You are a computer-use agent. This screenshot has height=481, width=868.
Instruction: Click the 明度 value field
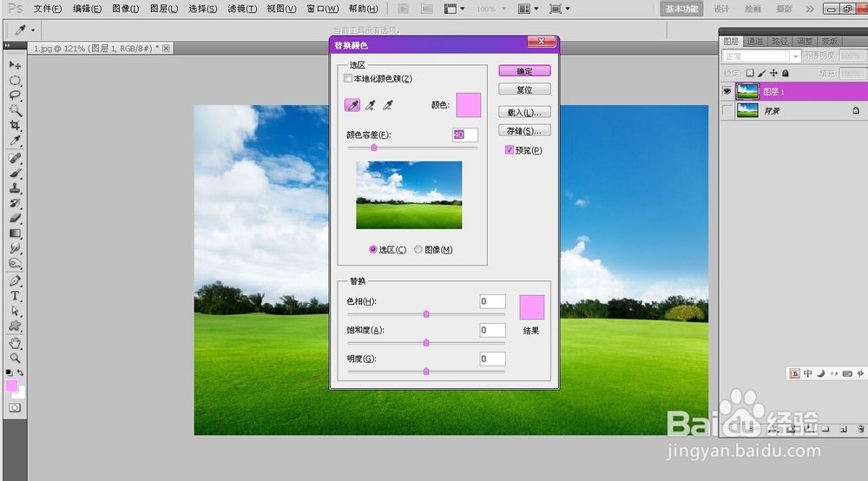[493, 359]
